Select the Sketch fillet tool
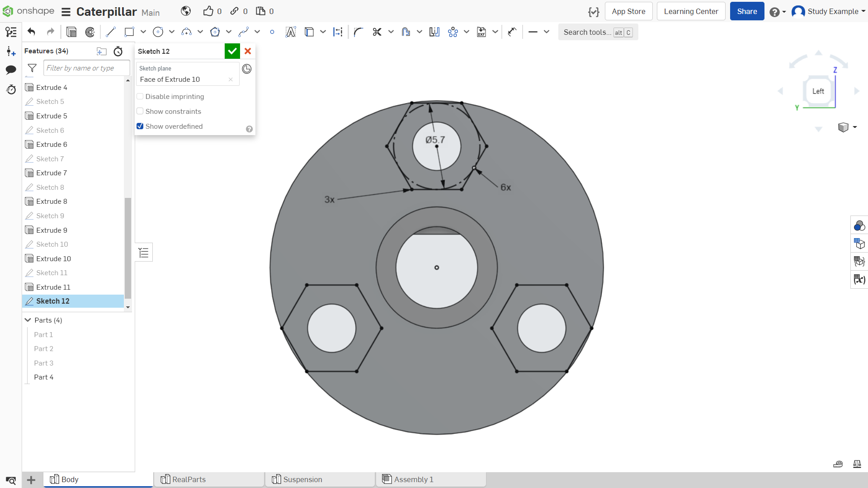The image size is (868, 488). (x=359, y=32)
